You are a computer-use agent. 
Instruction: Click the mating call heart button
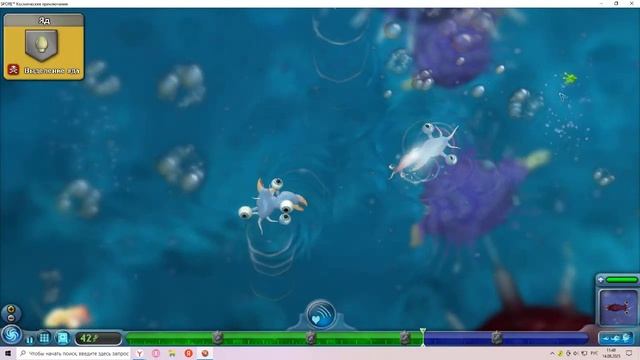coord(321,314)
